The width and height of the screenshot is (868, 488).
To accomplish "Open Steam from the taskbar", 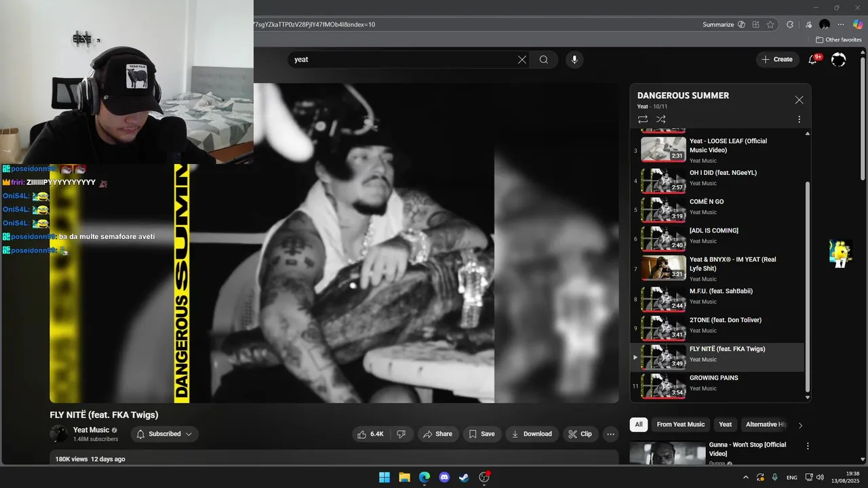I will tap(464, 477).
